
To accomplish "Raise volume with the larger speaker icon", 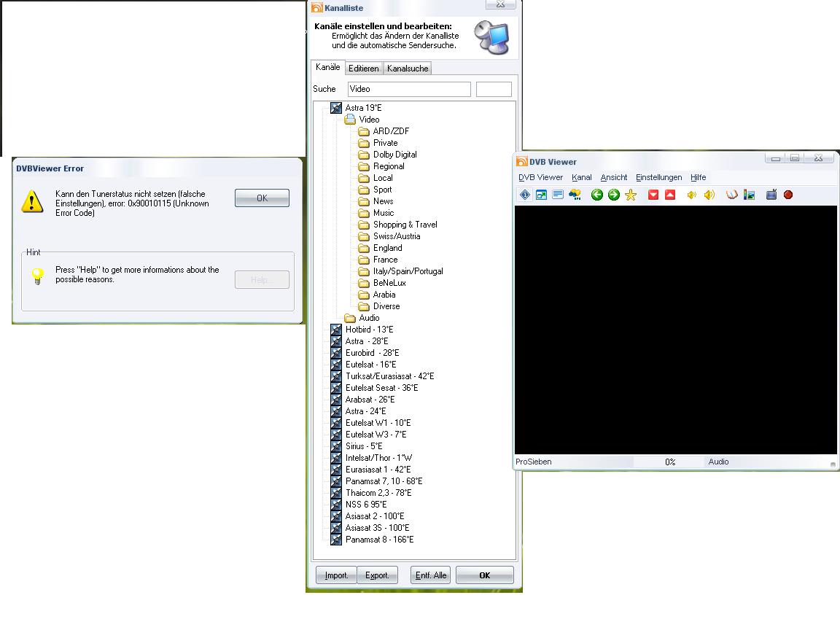I will [x=709, y=195].
